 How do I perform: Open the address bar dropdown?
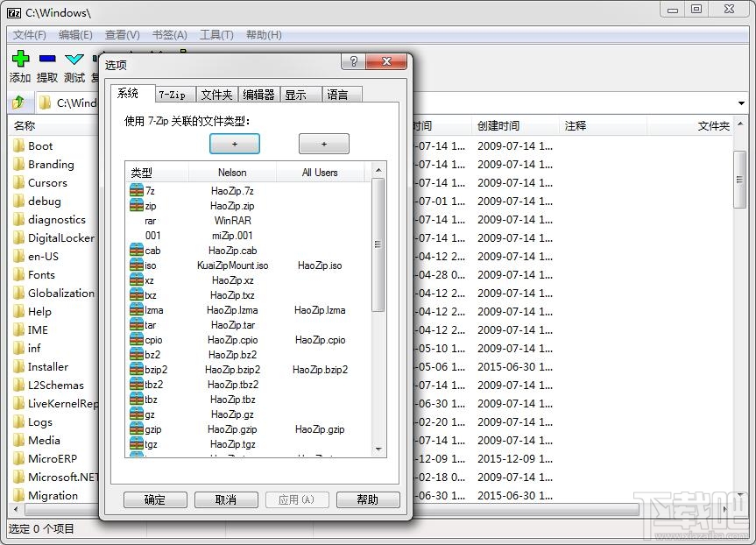coord(742,102)
